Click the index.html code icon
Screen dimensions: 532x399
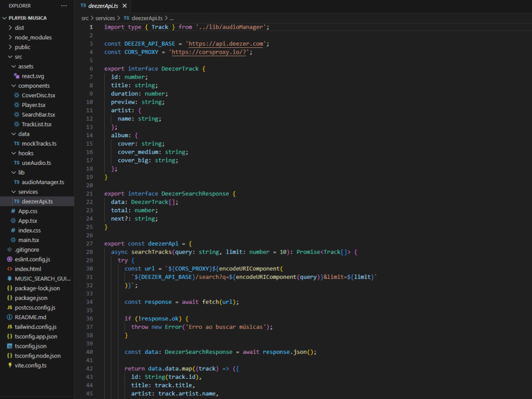pyautogui.click(x=10, y=269)
